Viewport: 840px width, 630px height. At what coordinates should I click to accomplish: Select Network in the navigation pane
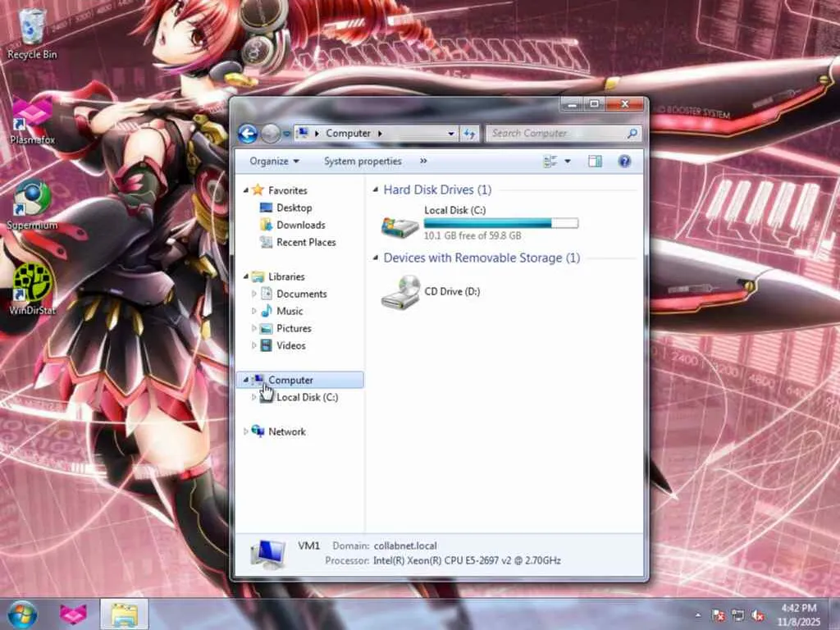pyautogui.click(x=286, y=431)
